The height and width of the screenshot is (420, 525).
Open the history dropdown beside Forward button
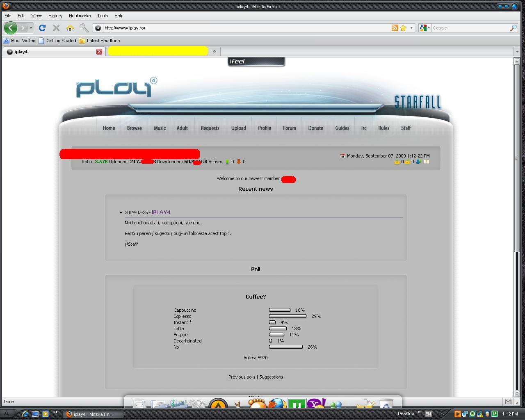tap(31, 28)
